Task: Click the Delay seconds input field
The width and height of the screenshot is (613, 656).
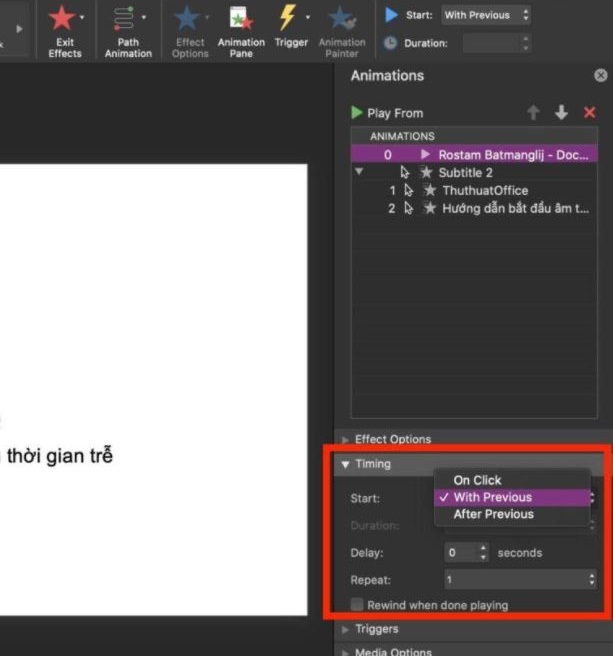Action: [x=460, y=553]
